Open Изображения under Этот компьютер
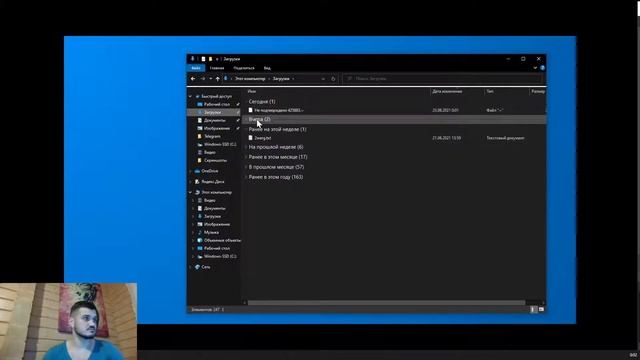Screen dimensions: 640x360 click(216, 224)
